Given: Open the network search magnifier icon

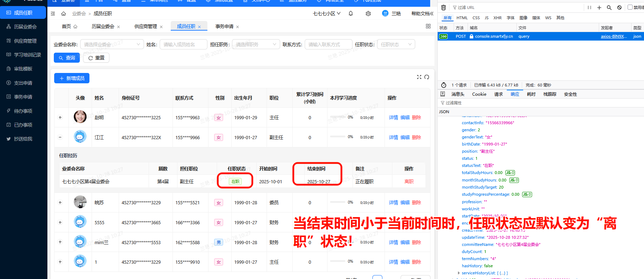Looking at the screenshot, I should tap(609, 7).
